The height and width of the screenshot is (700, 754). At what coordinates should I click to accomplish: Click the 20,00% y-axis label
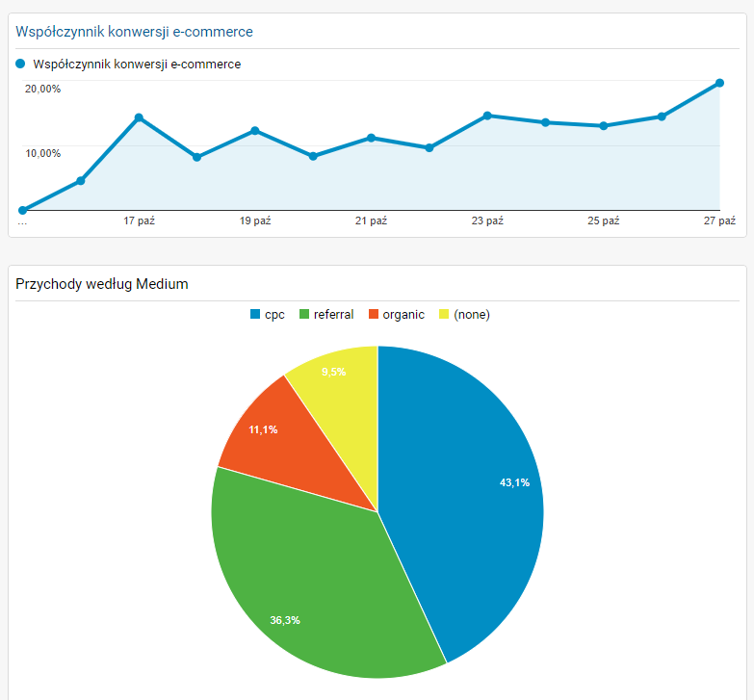point(43,89)
